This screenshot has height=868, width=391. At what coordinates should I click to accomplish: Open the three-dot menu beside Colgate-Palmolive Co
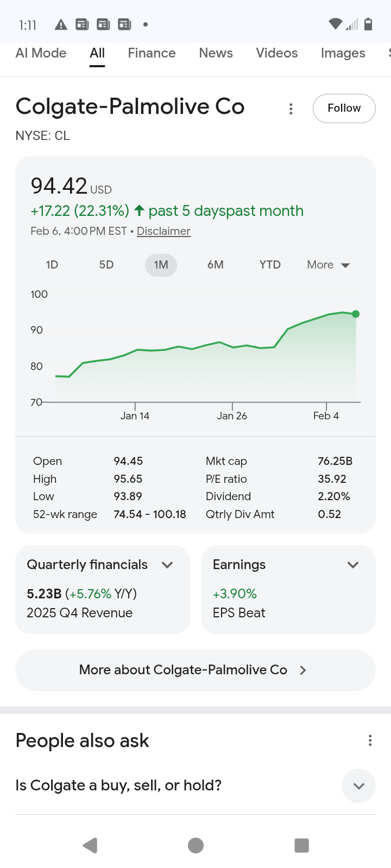[x=291, y=109]
